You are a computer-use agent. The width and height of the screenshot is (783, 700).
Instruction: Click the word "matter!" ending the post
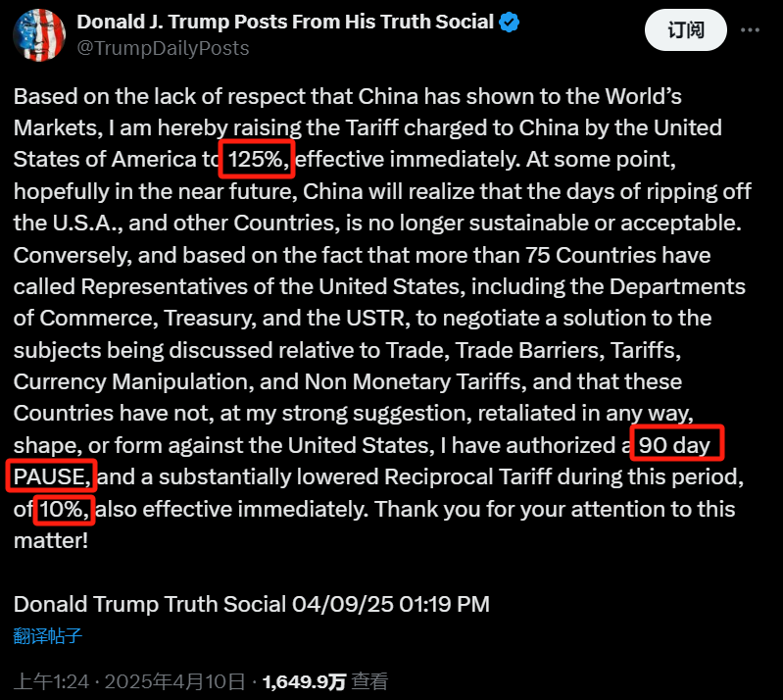point(51,540)
